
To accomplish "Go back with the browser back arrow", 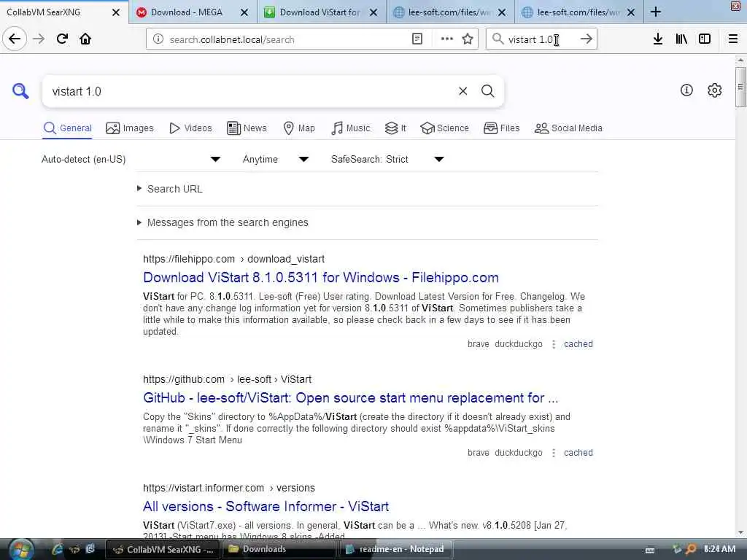I will (15, 39).
